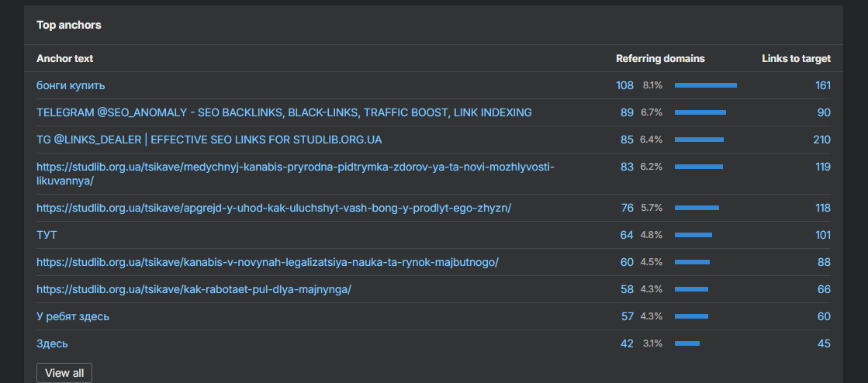This screenshot has height=383, width=868.
Task: Click links to target value 88
Action: [825, 262]
